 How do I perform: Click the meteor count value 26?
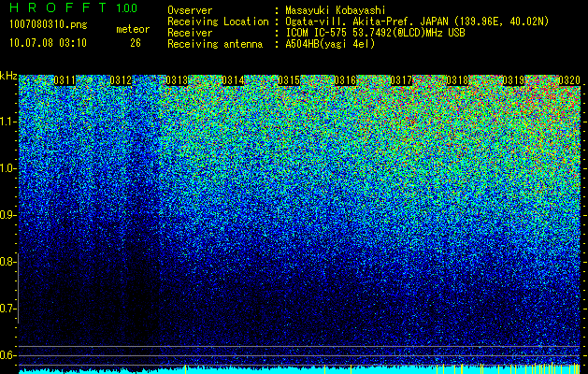136,43
